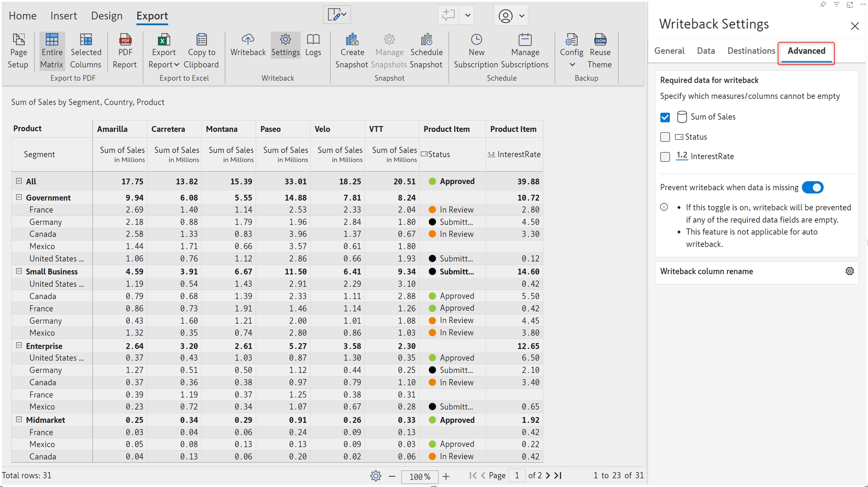The height and width of the screenshot is (487, 868).
Task: Uncheck the Sum of Sales checkbox
Action: coord(665,118)
